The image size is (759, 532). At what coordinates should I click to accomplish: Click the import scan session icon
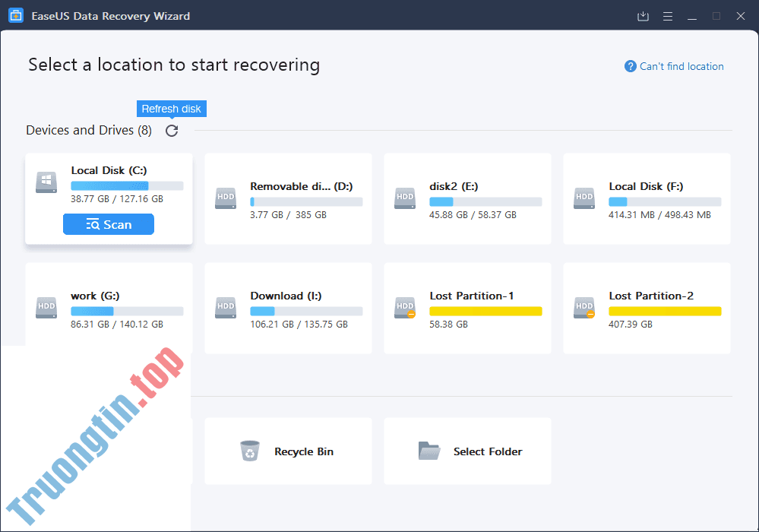643,16
